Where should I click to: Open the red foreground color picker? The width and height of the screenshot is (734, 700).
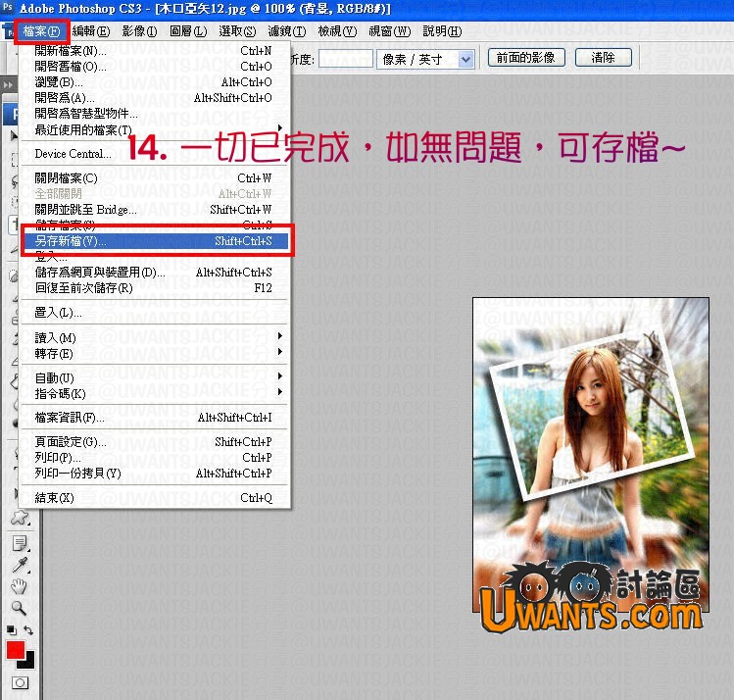coord(15,650)
